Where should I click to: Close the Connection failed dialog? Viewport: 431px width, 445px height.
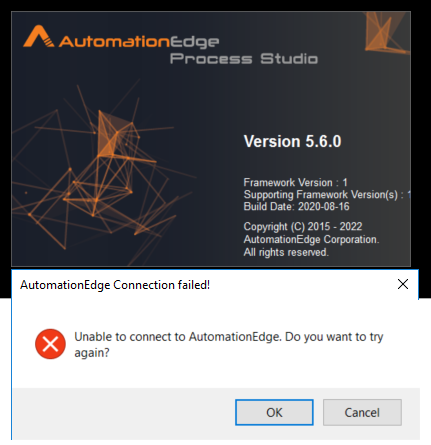coord(403,284)
